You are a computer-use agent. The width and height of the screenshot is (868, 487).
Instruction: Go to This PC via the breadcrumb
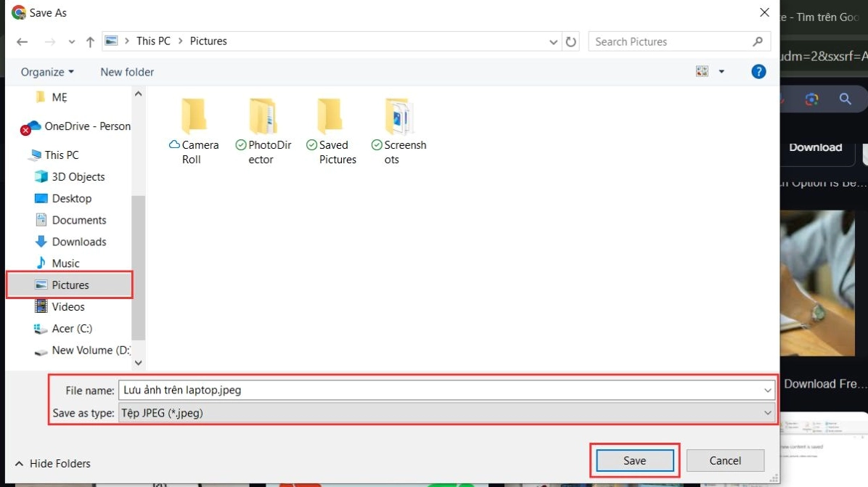pos(153,41)
